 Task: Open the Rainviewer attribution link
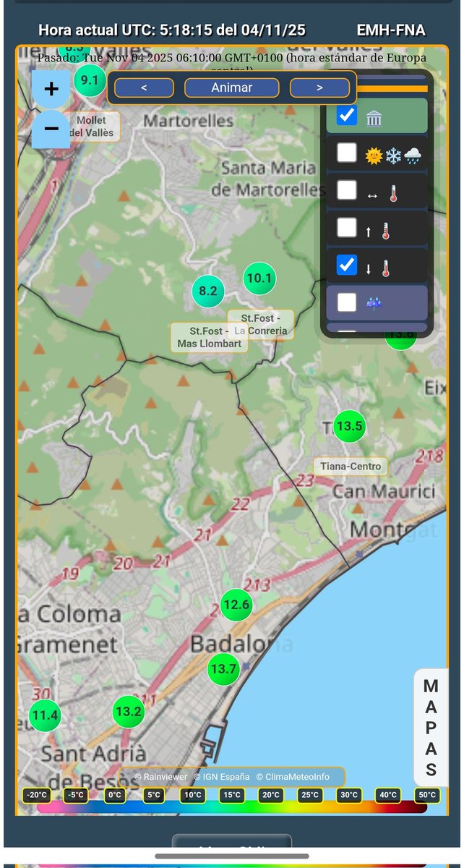coord(161,777)
